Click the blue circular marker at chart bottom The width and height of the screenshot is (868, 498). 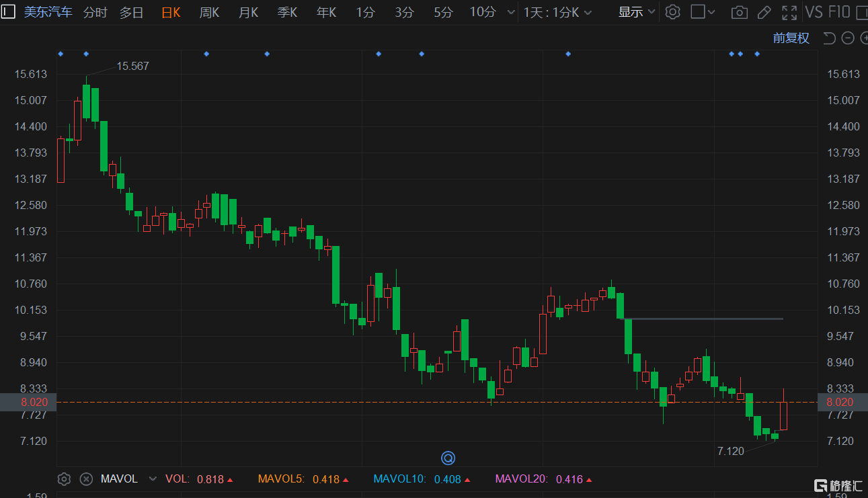pyautogui.click(x=448, y=458)
